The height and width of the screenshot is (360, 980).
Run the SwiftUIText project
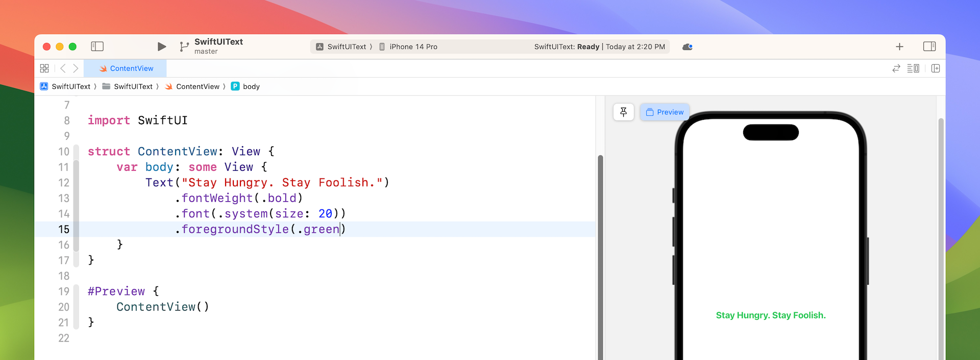tap(162, 46)
